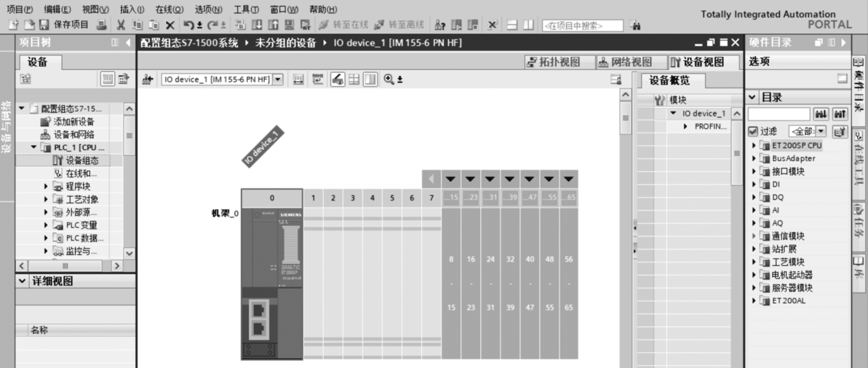Click project tree horizontal scrollbar right arrow

pyautogui.click(x=117, y=266)
